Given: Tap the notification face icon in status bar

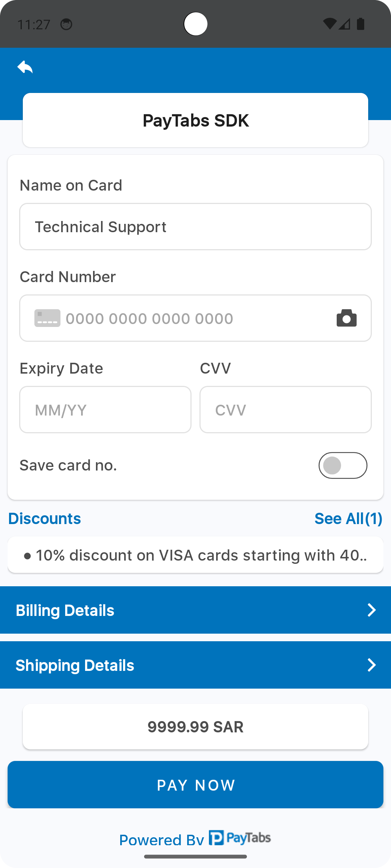Looking at the screenshot, I should point(66,24).
